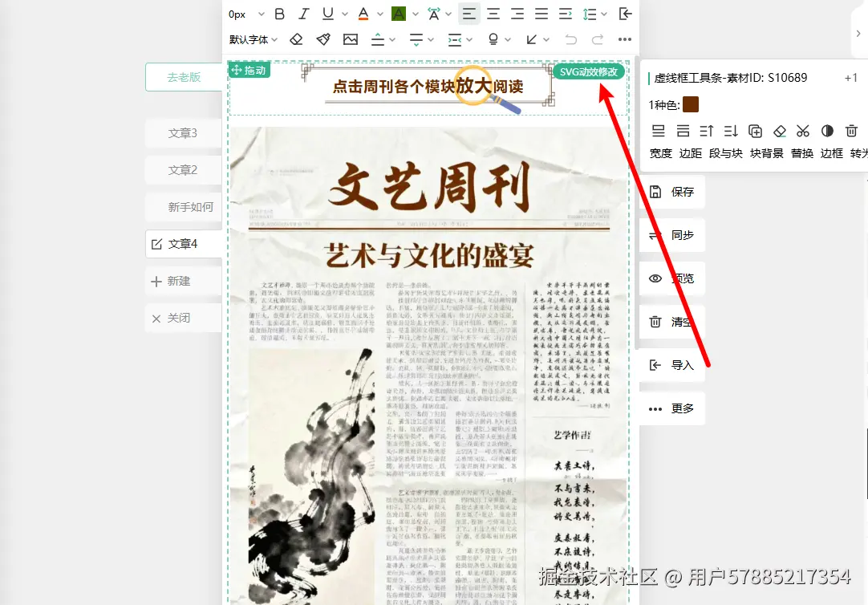This screenshot has width=868, height=605.
Task: Open the three-dot toolbar overflow
Action: tap(625, 39)
